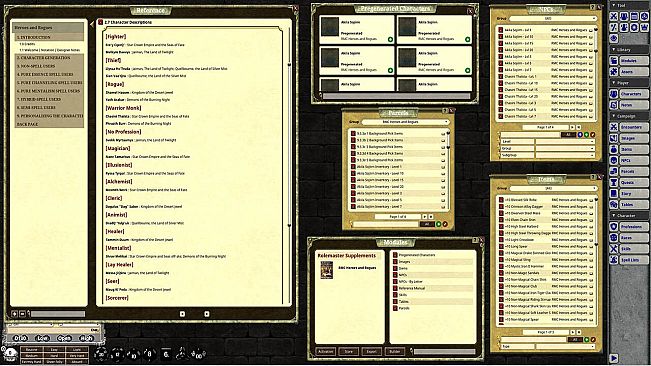Click the eye tool icon
The width and height of the screenshot is (651, 366).
(614, 38)
